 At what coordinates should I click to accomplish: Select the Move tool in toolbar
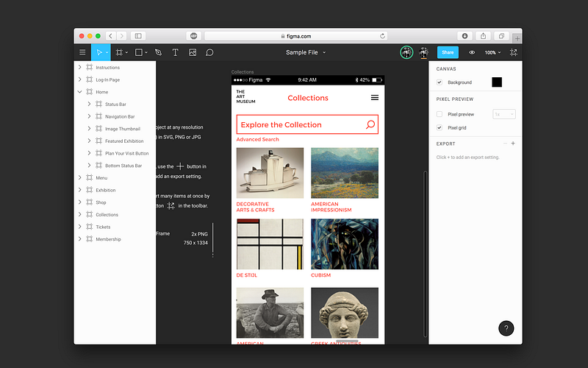coord(98,52)
